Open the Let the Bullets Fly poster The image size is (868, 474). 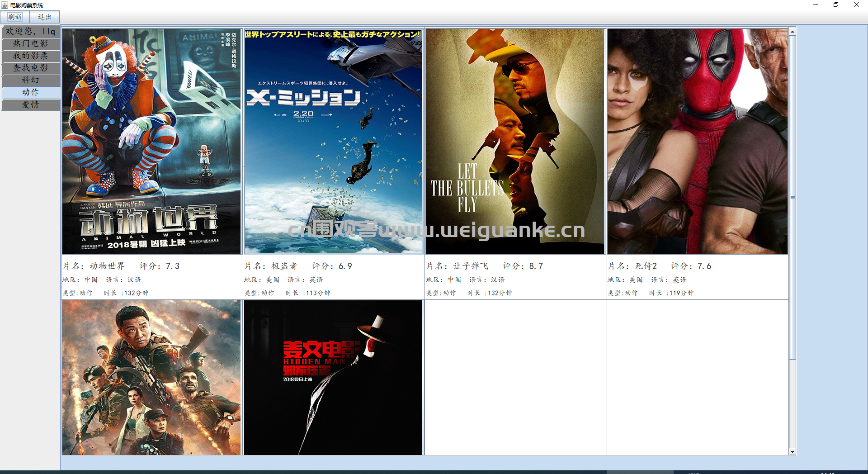[x=515, y=142]
